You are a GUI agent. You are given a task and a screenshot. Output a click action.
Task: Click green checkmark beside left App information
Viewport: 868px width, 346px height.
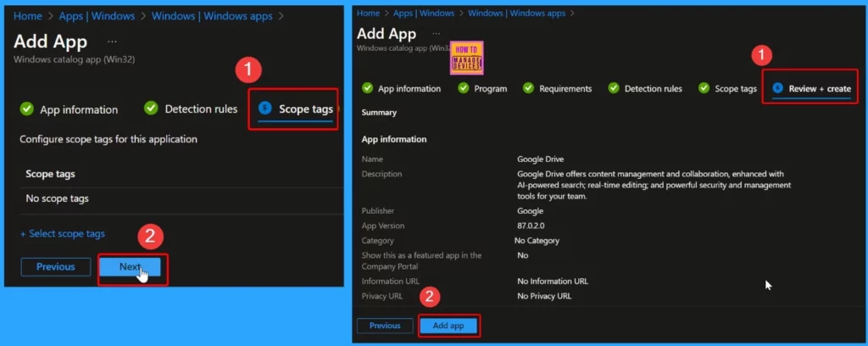click(x=26, y=109)
